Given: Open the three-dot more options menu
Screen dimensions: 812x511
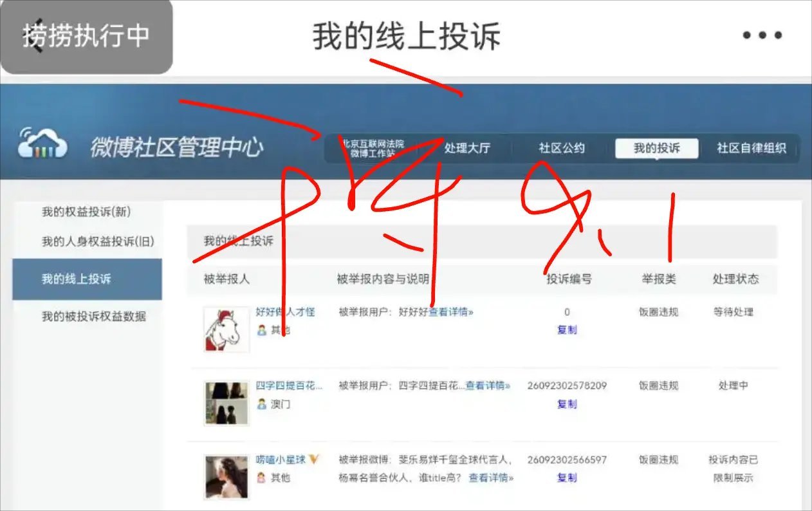Looking at the screenshot, I should 762,35.
